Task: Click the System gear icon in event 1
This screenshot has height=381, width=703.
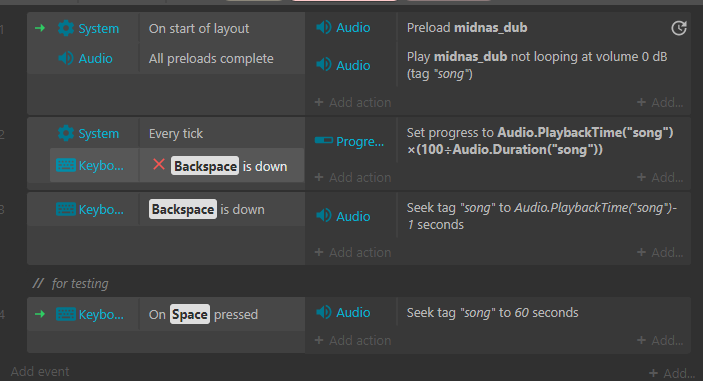Action: click(x=66, y=28)
